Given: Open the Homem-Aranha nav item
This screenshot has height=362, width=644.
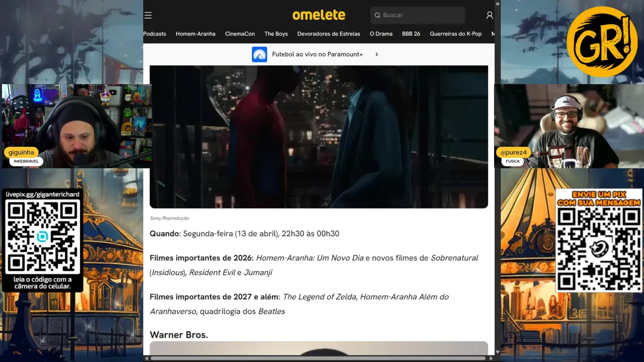Looking at the screenshot, I should point(195,34).
